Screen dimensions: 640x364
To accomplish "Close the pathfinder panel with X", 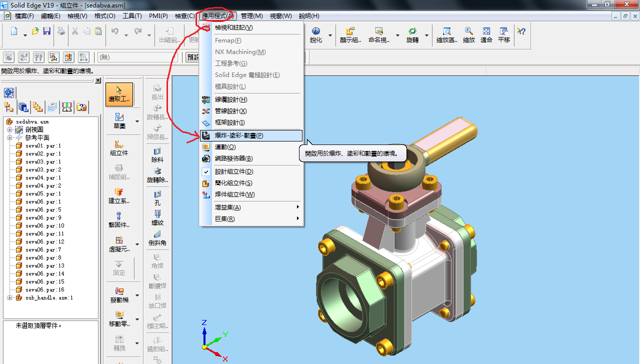I will pos(98,80).
